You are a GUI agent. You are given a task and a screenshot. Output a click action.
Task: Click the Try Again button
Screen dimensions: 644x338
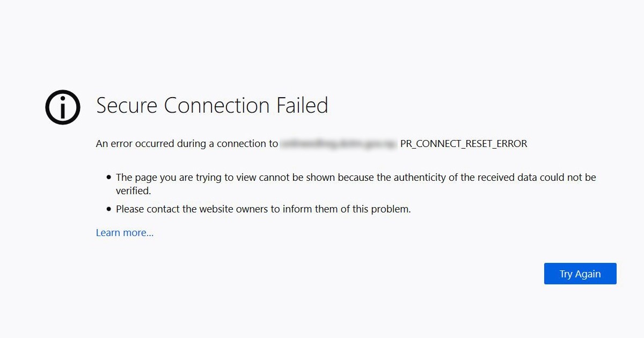tap(580, 274)
